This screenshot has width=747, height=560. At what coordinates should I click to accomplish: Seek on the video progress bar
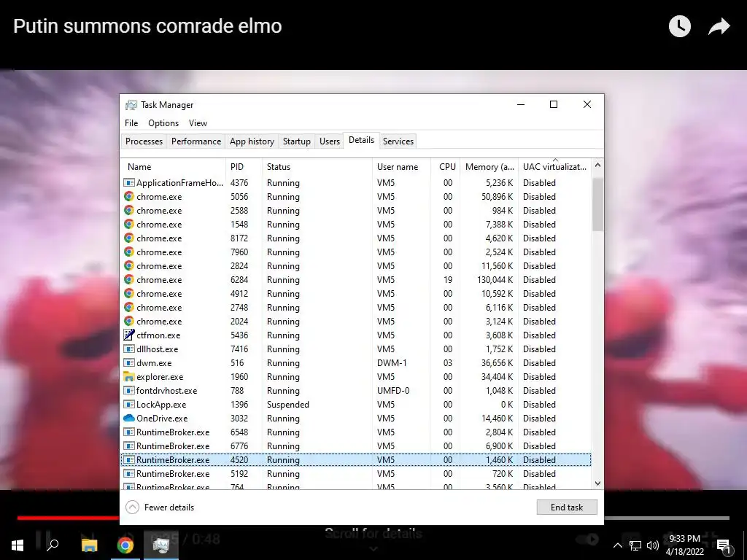point(373,518)
